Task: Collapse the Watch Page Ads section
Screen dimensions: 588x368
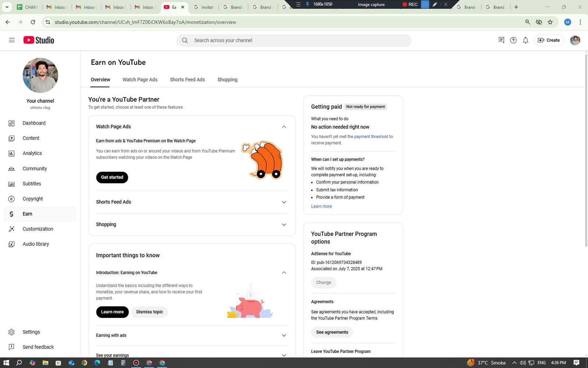Action: (x=284, y=127)
